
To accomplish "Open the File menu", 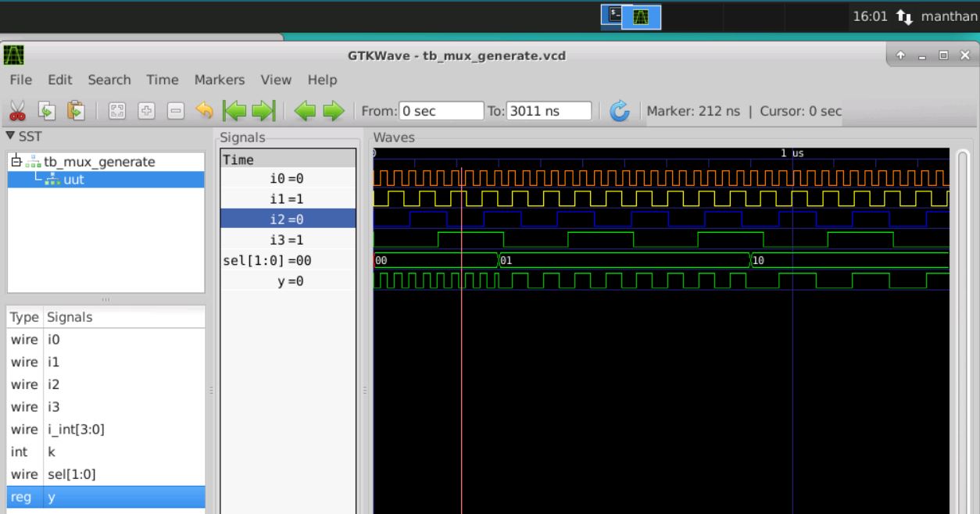I will (21, 80).
